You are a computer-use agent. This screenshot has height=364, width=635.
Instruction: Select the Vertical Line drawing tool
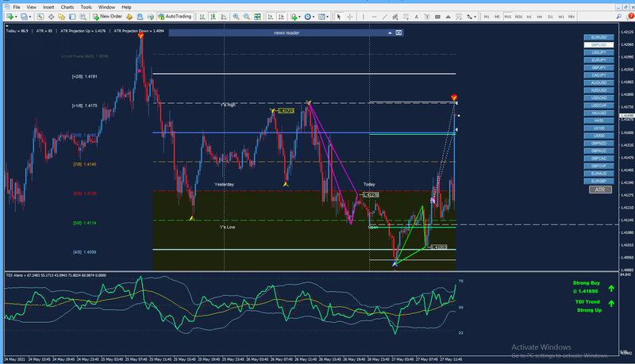(364, 17)
